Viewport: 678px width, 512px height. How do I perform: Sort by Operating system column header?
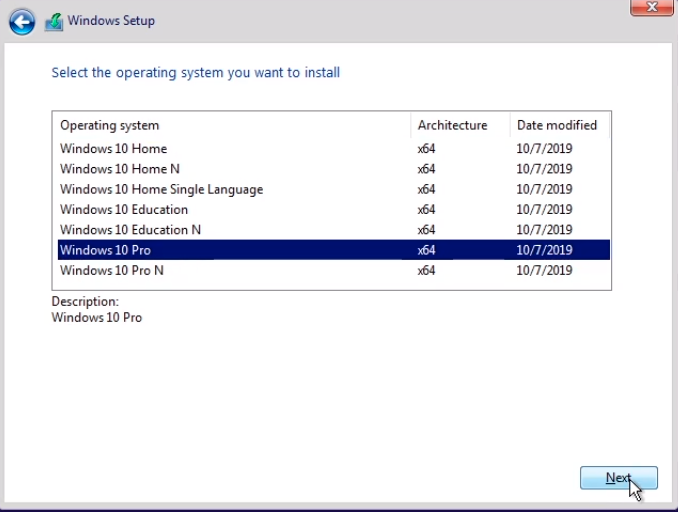click(109, 125)
